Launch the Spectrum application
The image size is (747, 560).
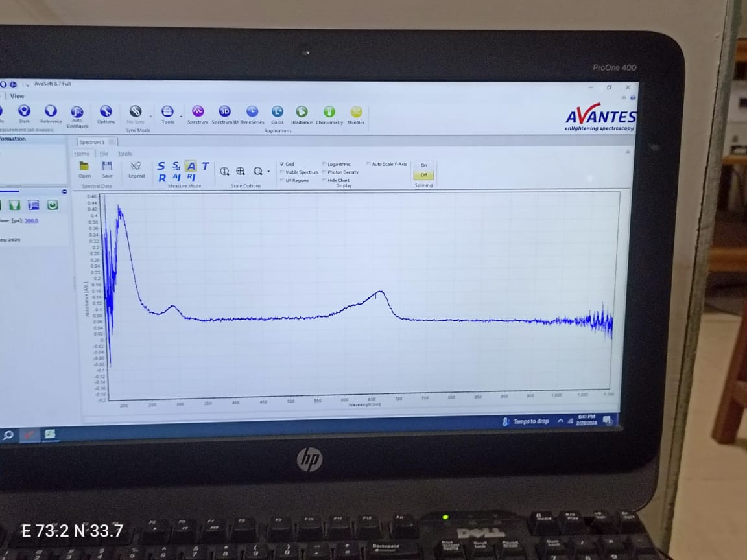click(x=198, y=111)
